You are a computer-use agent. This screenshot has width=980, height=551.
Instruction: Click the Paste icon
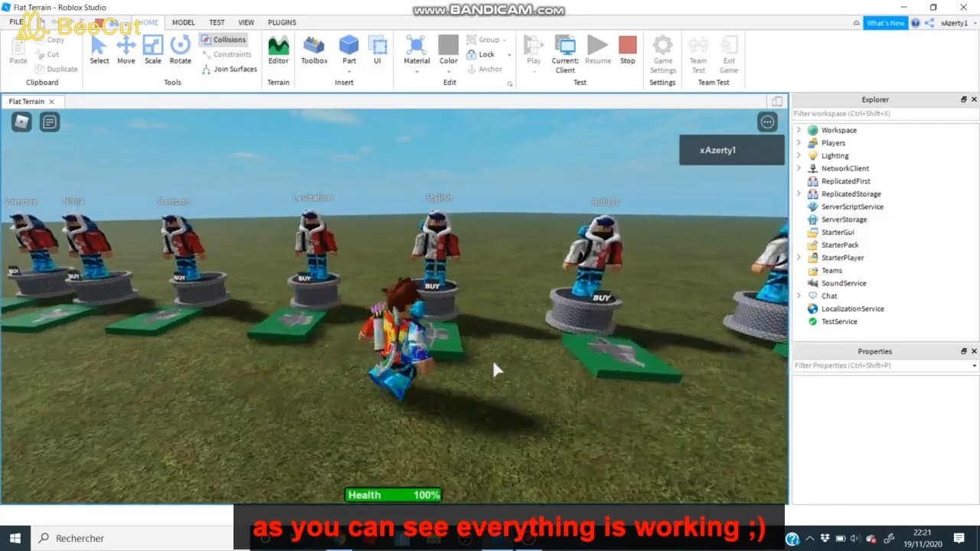[x=18, y=50]
